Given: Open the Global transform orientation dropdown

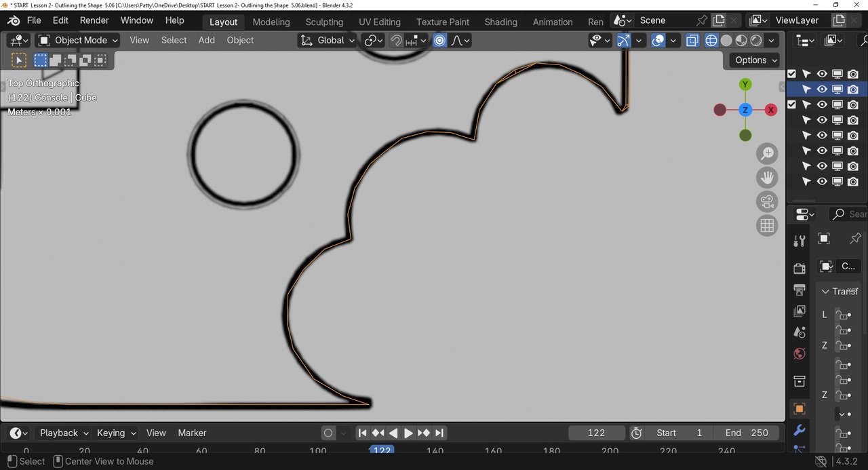Looking at the screenshot, I should pos(330,41).
